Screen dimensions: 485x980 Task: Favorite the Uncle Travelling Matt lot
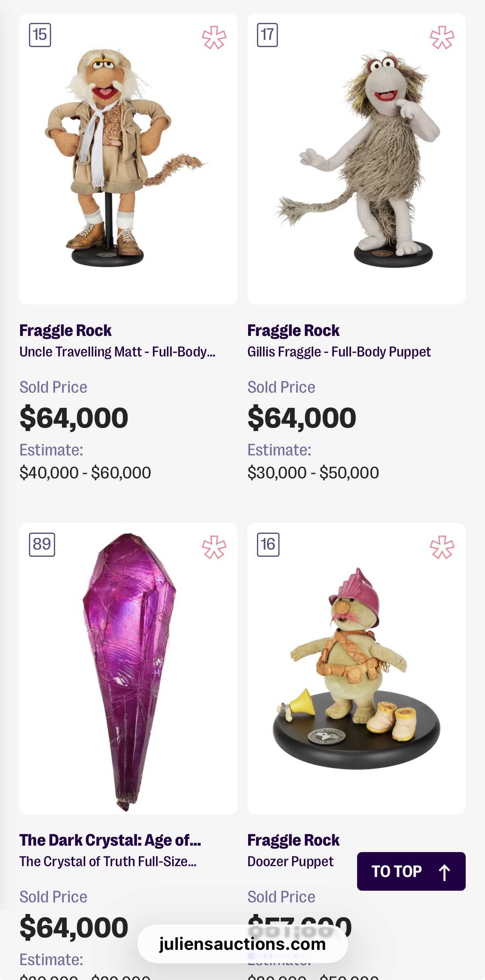pos(214,38)
